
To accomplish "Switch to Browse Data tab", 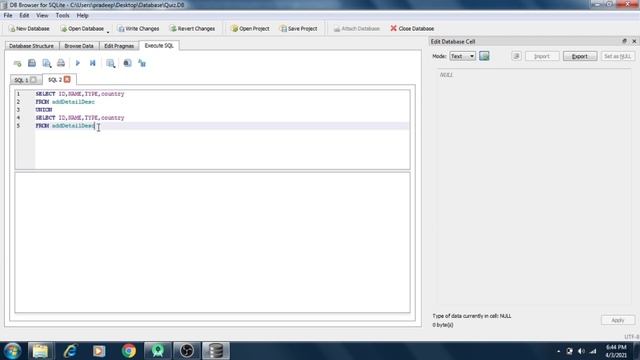I will click(79, 46).
